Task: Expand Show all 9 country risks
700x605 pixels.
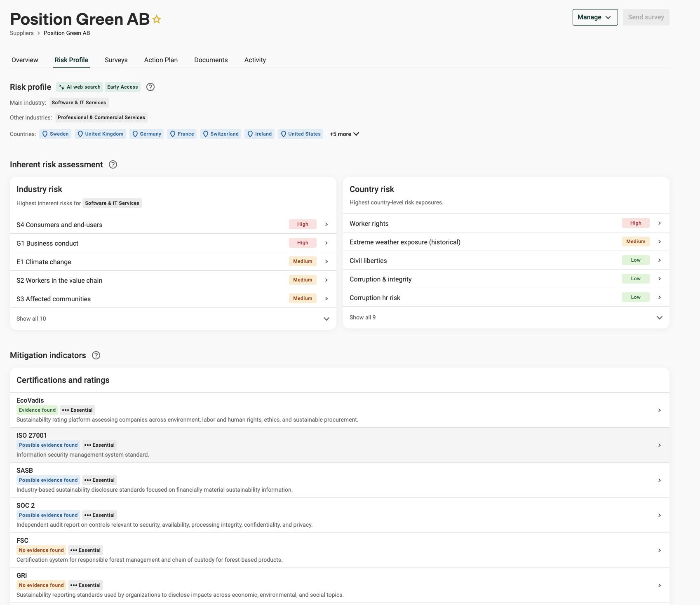Action: [x=506, y=317]
